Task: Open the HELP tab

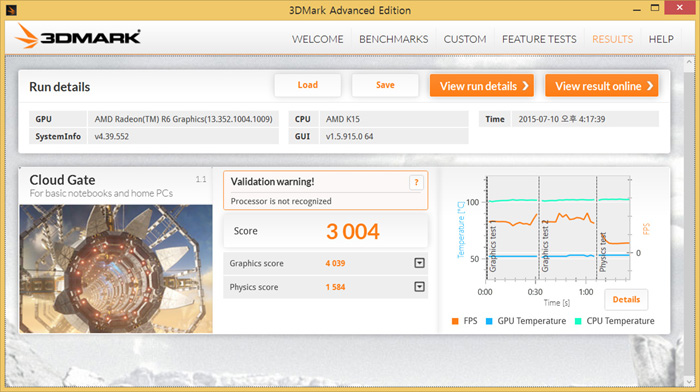Action: [661, 39]
